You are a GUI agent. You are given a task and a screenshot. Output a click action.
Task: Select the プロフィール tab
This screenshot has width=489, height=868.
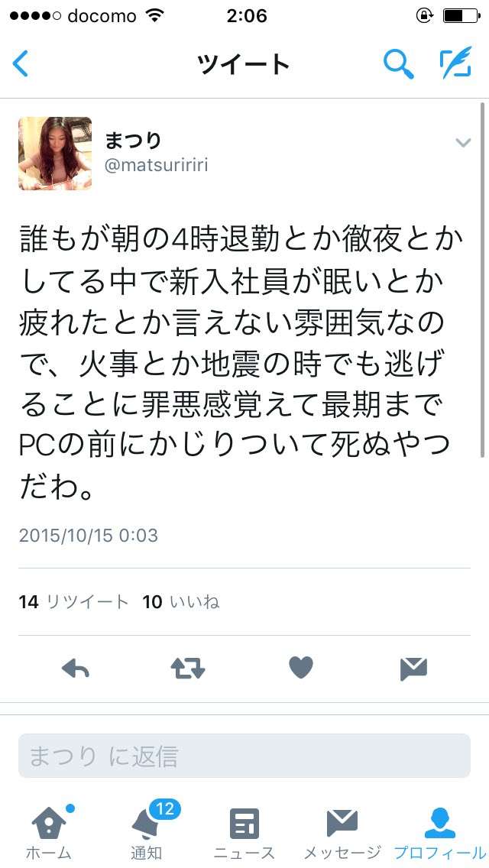click(440, 834)
